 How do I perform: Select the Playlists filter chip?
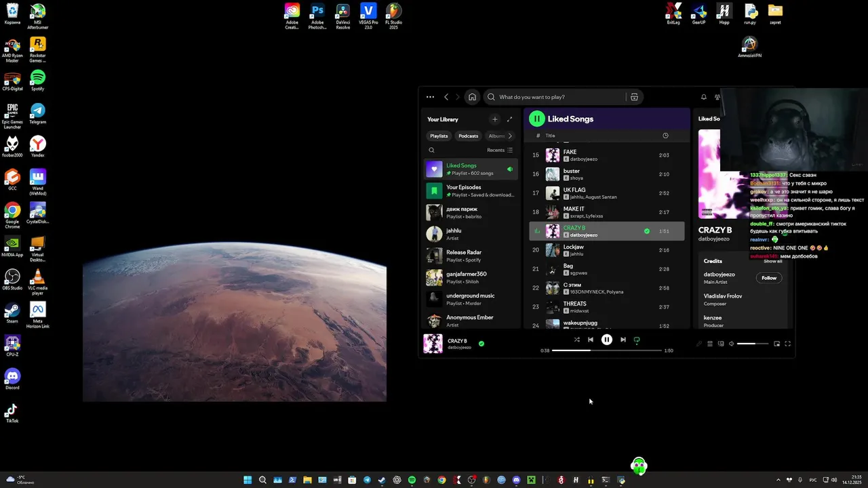pos(439,136)
